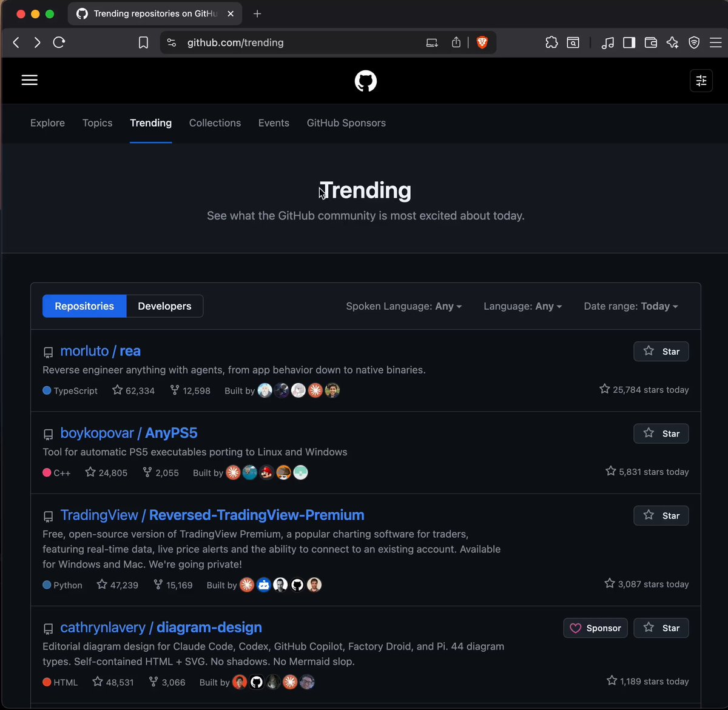The height and width of the screenshot is (710, 728).
Task: Expand the Date range: Today dropdown
Action: pyautogui.click(x=631, y=306)
